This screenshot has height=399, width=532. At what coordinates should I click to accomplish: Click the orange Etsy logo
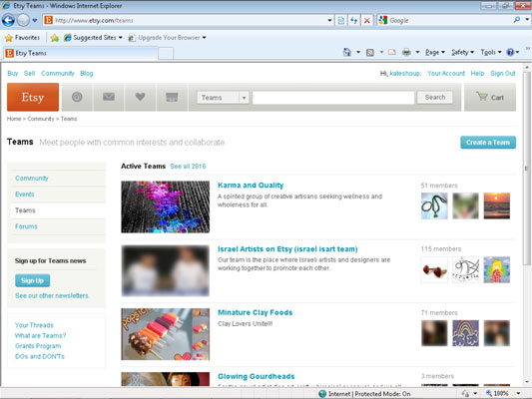pos(33,97)
